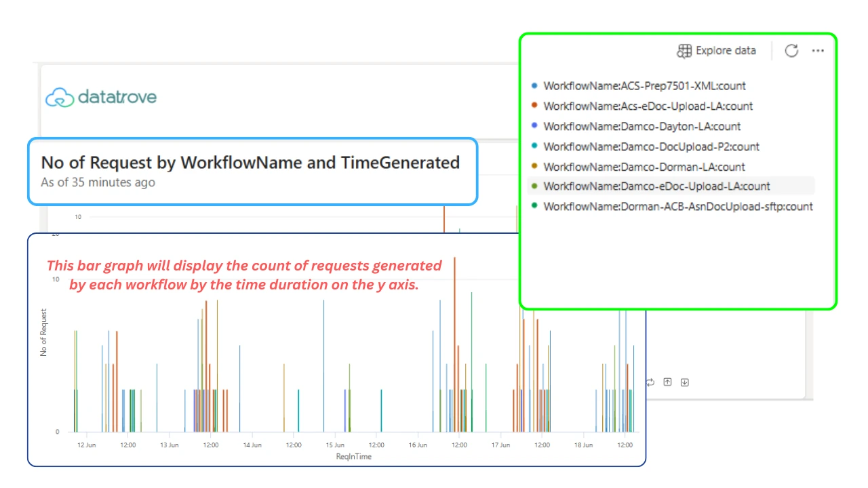Click the loop arrows icon beside the up-arrow box

pyautogui.click(x=651, y=382)
